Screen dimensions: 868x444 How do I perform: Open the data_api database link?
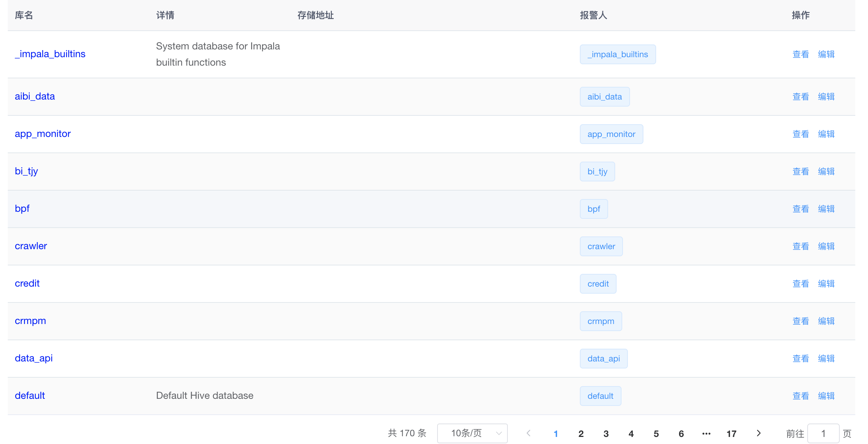click(34, 358)
